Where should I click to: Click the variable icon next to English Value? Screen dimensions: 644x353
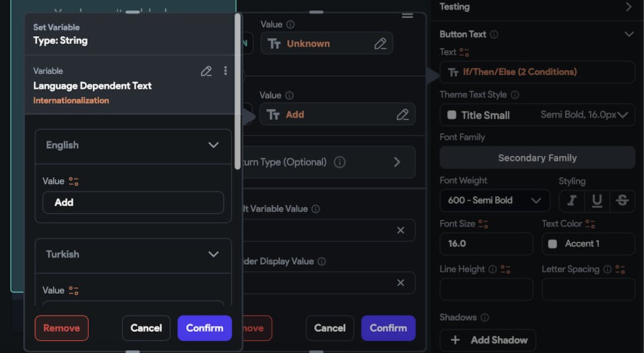point(73,182)
